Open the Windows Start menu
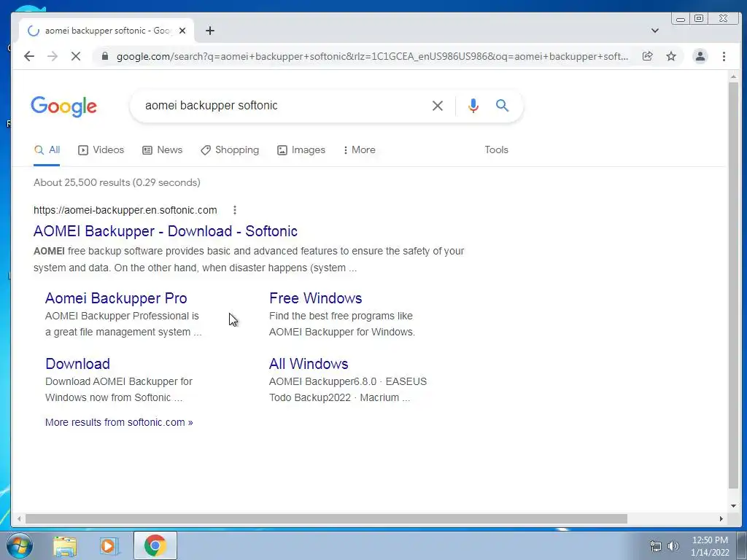The width and height of the screenshot is (747, 560). click(20, 545)
